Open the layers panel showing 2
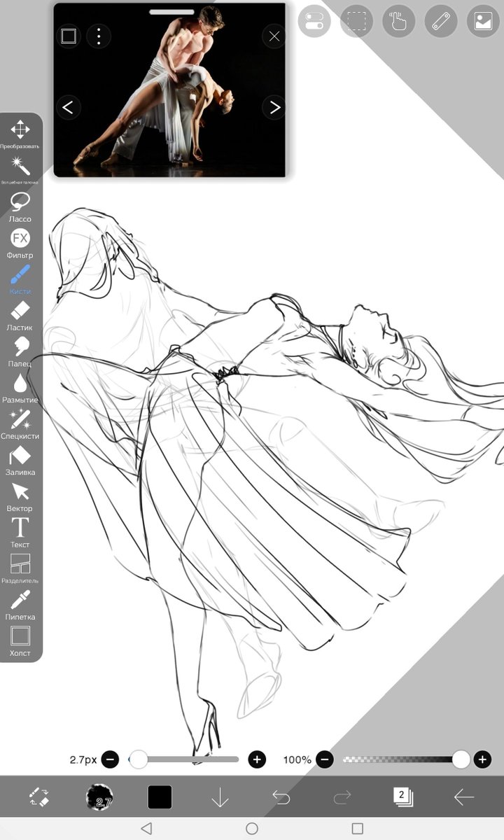 point(402,797)
